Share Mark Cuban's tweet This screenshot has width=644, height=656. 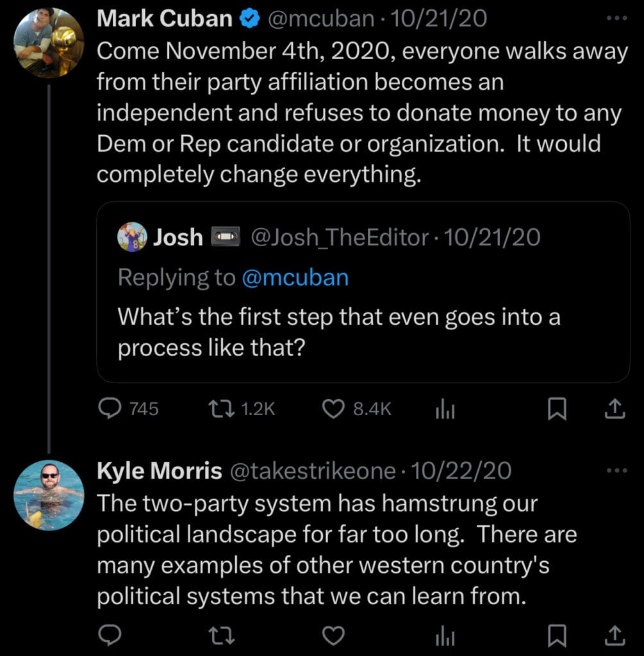click(615, 409)
